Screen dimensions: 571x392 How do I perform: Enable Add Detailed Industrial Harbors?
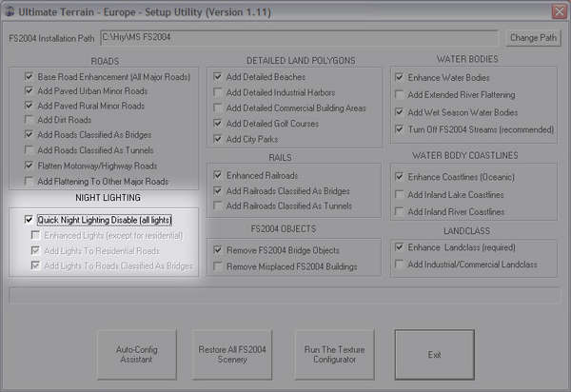coord(218,92)
